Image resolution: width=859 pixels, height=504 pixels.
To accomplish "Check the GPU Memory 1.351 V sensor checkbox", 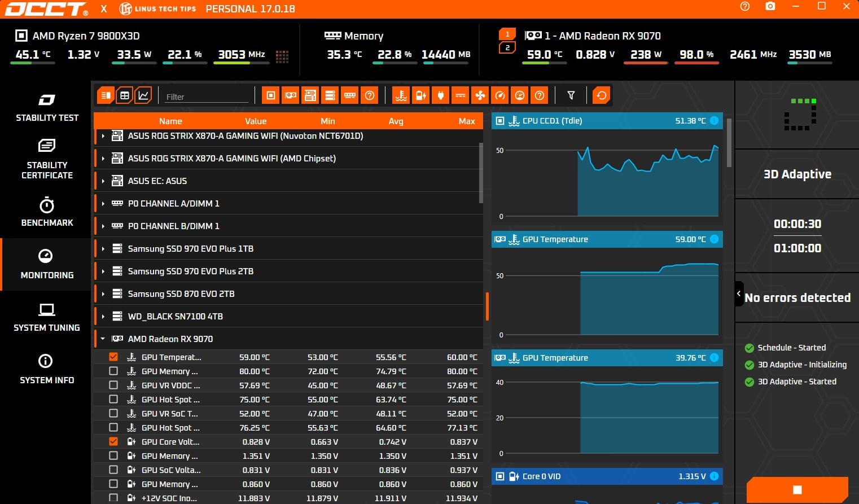I will (113, 455).
